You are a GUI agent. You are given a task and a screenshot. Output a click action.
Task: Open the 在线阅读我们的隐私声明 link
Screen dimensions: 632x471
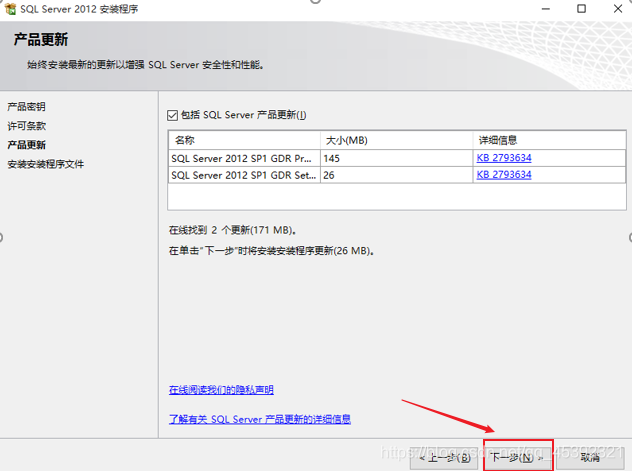click(221, 390)
